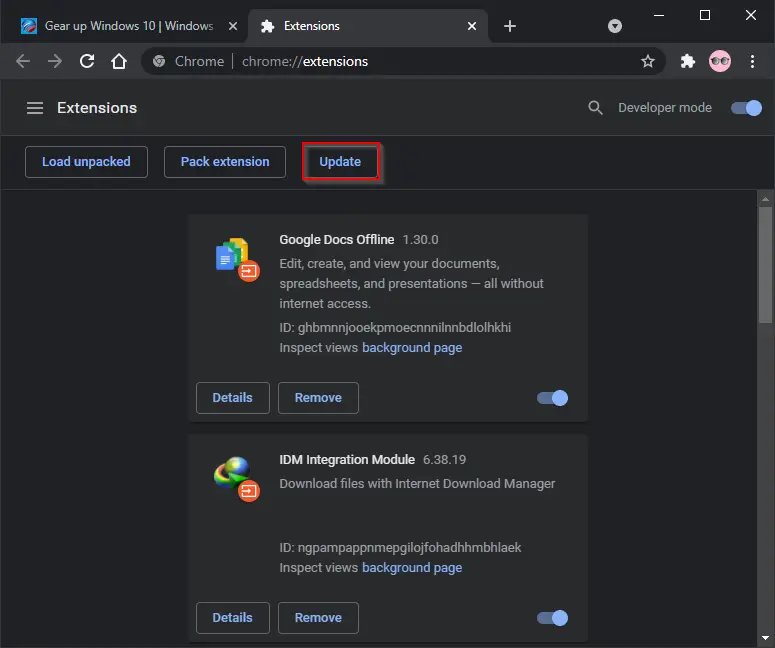Click the scrollbar up arrow
This screenshot has width=775, height=648.
[766, 199]
